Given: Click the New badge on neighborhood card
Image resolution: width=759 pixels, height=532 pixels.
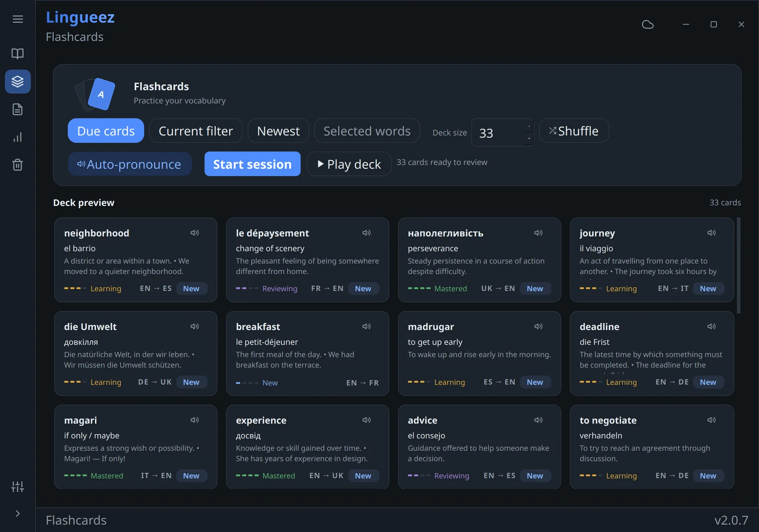Looking at the screenshot, I should point(191,289).
